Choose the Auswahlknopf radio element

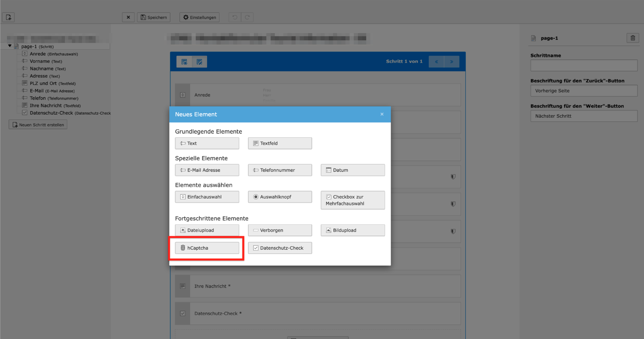point(280,197)
